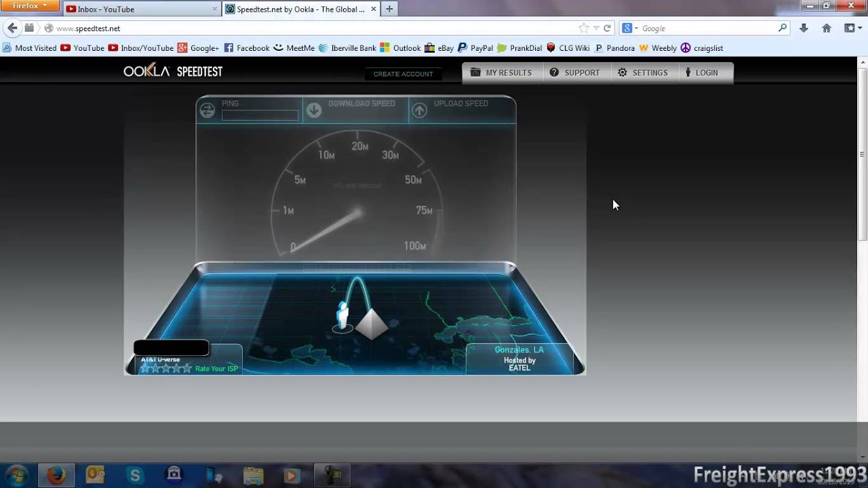Open the Google+ bookmark
Image resolution: width=868 pixels, height=488 pixels.
tap(198, 48)
